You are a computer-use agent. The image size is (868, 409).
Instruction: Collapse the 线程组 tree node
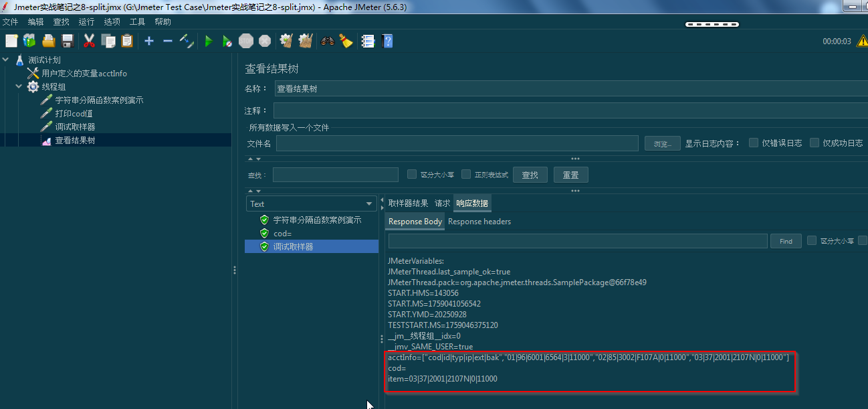[x=19, y=86]
